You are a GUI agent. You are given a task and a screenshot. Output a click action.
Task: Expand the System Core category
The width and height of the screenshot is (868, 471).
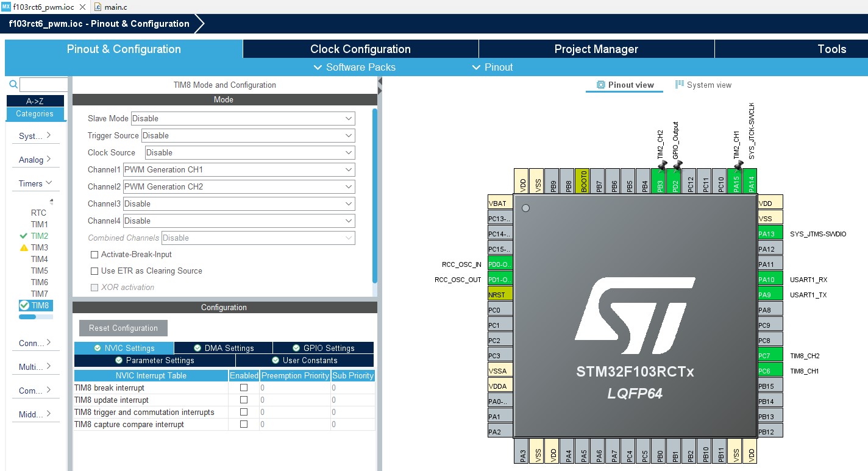[x=35, y=136]
